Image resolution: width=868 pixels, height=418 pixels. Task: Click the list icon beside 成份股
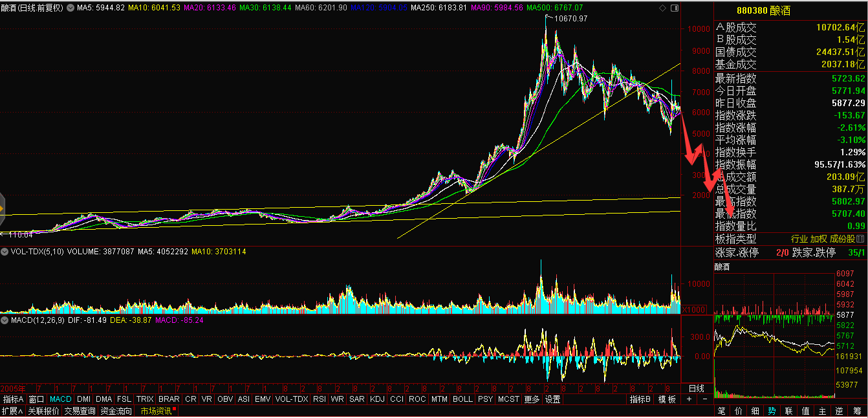(x=860, y=239)
